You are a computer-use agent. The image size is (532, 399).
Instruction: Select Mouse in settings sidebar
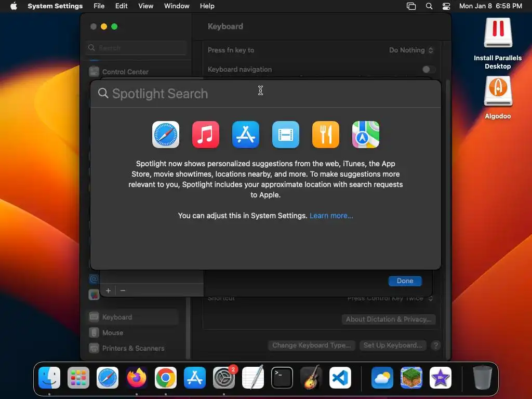pos(133,332)
